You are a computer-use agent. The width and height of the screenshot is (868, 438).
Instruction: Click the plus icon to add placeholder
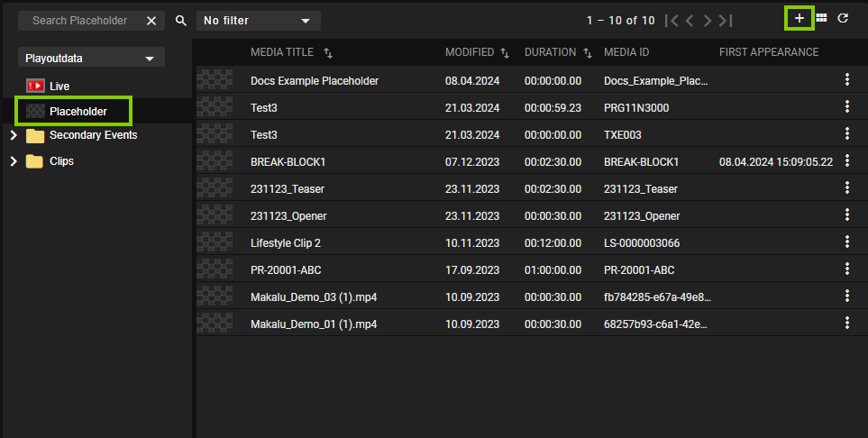coord(799,19)
